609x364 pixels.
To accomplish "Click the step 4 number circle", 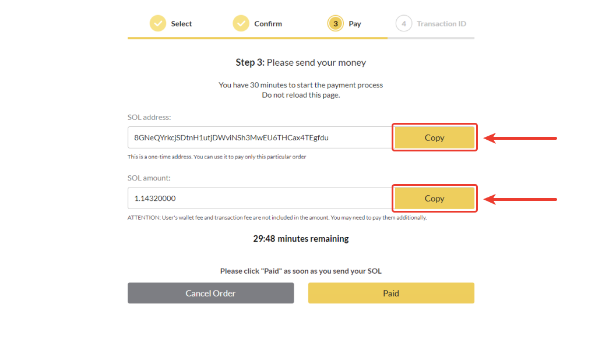I will point(403,23).
